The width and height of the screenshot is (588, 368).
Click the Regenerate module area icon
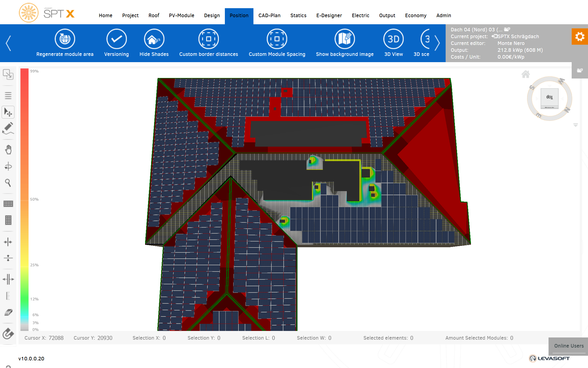(65, 39)
